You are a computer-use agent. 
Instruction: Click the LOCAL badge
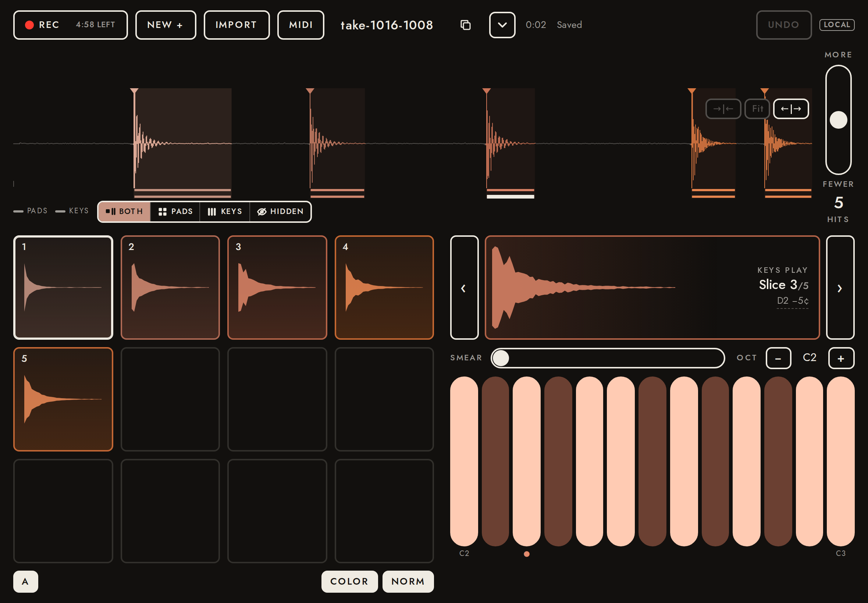(x=837, y=25)
